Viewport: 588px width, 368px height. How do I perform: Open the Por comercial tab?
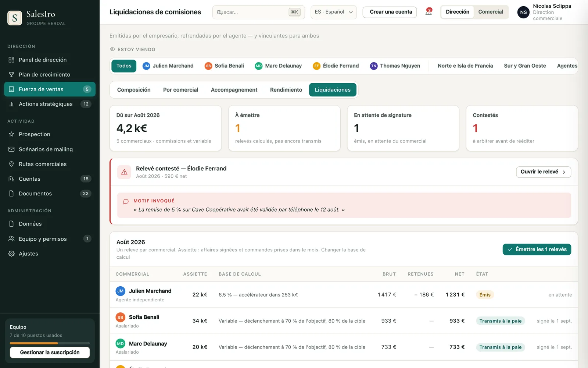coord(180,90)
